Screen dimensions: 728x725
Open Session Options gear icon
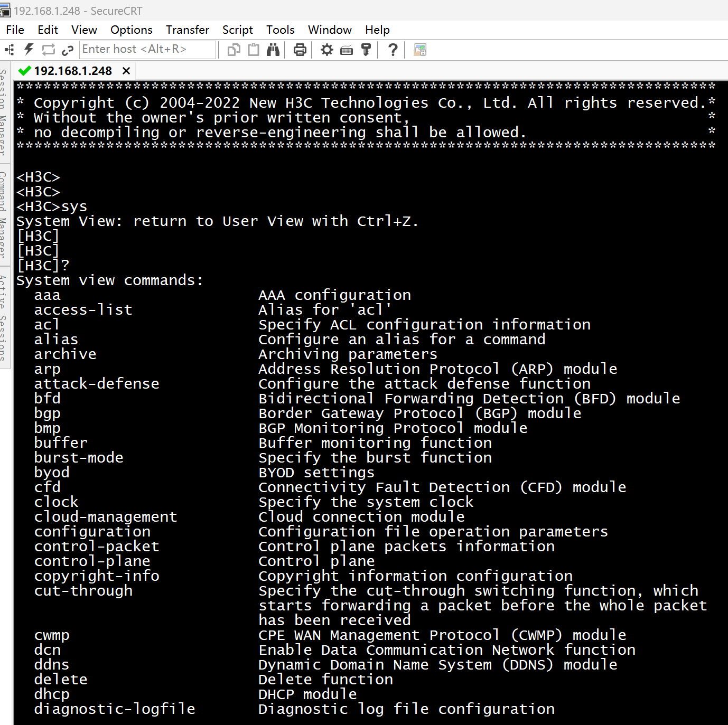[x=327, y=50]
